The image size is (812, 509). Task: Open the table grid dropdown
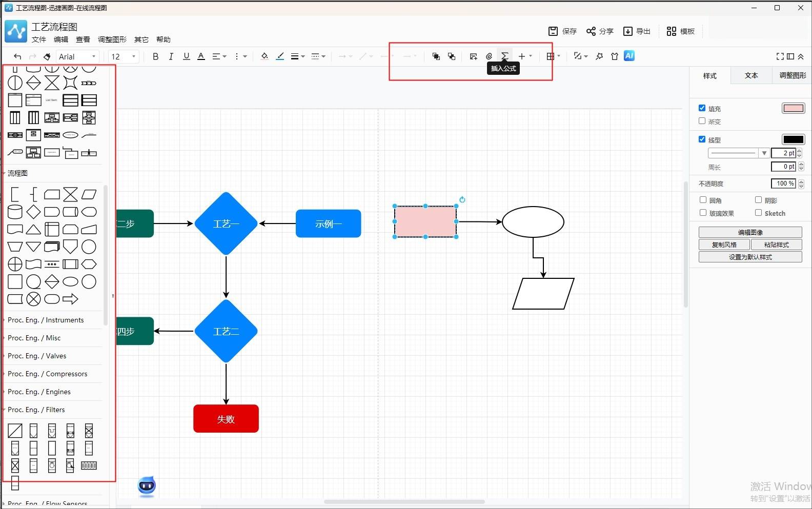click(x=553, y=56)
